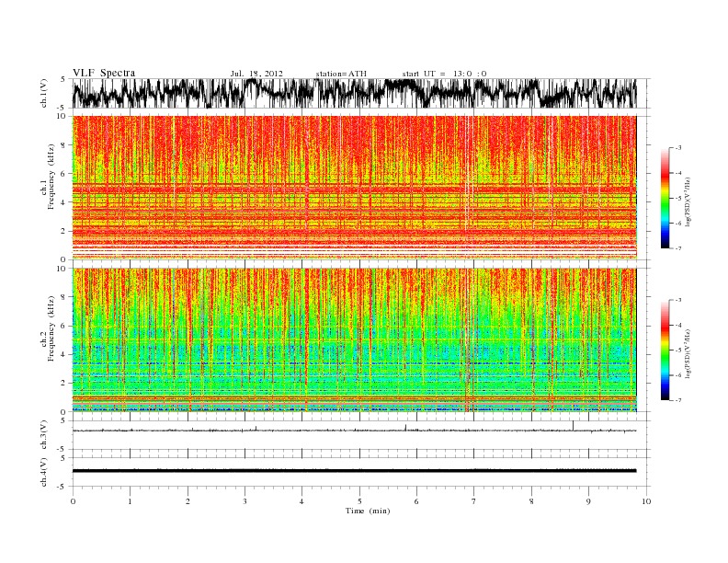Click the ch.2 color scale bar

click(x=665, y=350)
